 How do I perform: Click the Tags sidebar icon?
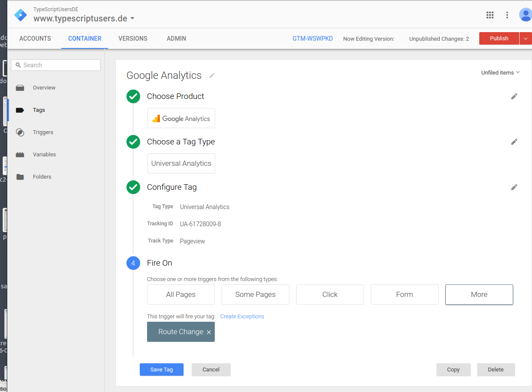(x=20, y=110)
